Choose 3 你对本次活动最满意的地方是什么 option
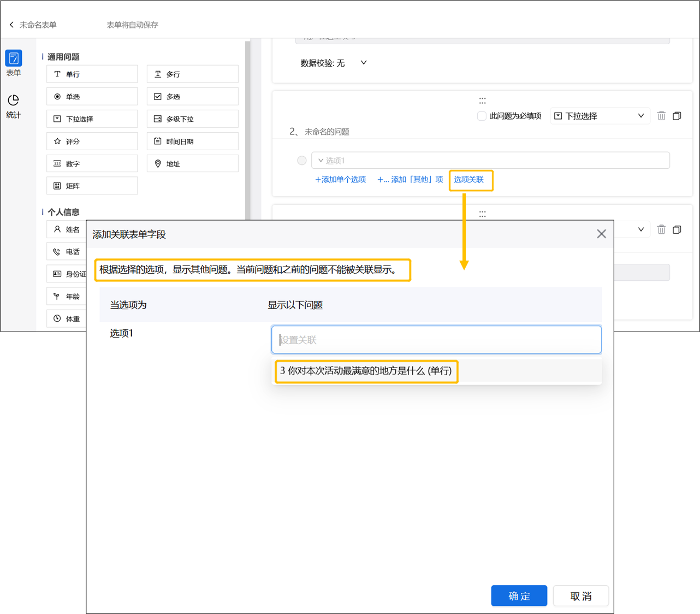 [436, 371]
